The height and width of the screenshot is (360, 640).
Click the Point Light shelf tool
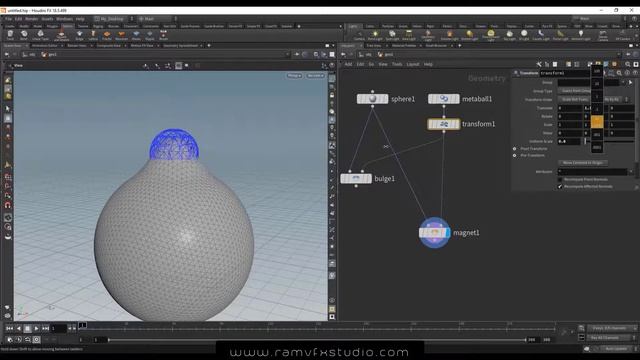coord(375,36)
